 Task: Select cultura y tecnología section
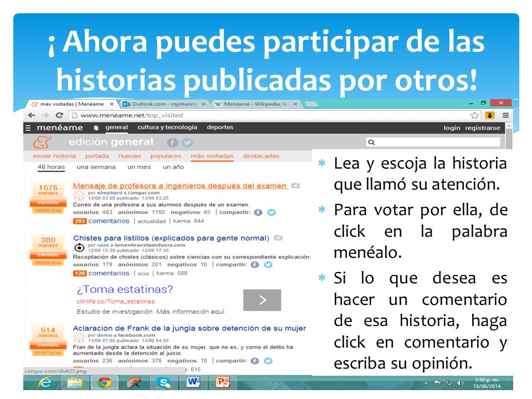tap(167, 127)
